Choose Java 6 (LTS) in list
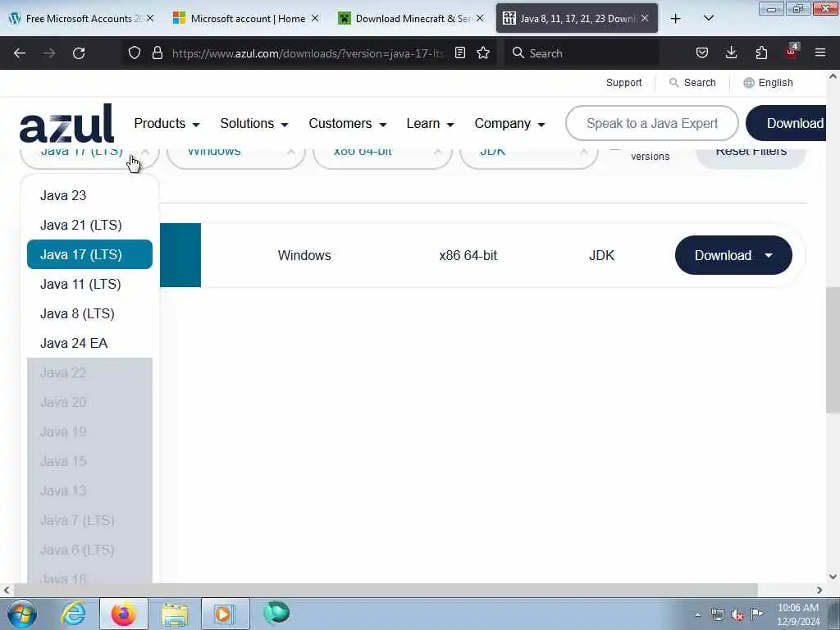840x630 pixels. pyautogui.click(x=89, y=549)
